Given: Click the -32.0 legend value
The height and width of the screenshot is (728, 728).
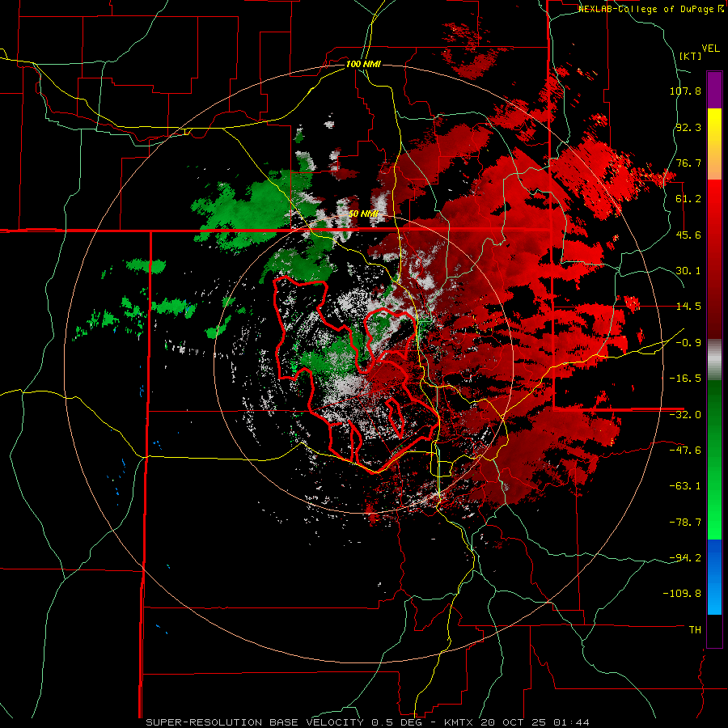Looking at the screenshot, I should click(x=685, y=415).
